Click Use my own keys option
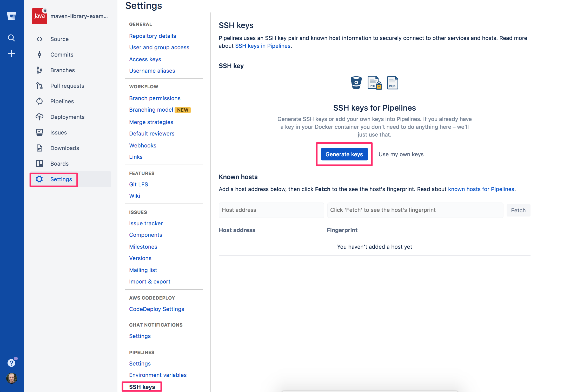The height and width of the screenshot is (392, 570). tap(400, 154)
